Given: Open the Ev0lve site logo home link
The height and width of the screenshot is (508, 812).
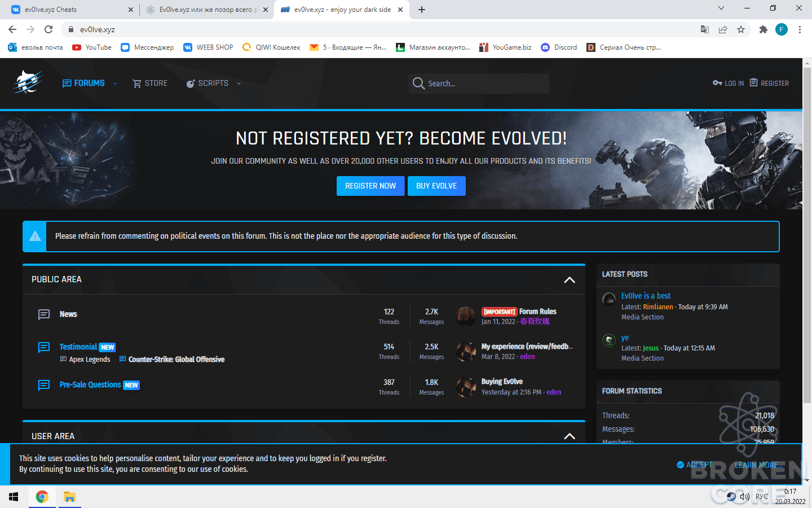Looking at the screenshot, I should click(x=28, y=82).
